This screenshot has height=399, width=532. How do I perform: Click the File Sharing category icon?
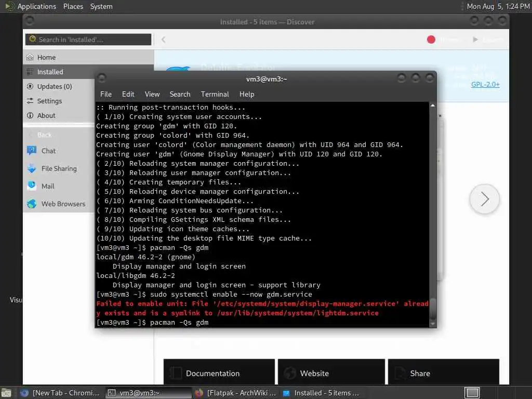click(x=32, y=168)
